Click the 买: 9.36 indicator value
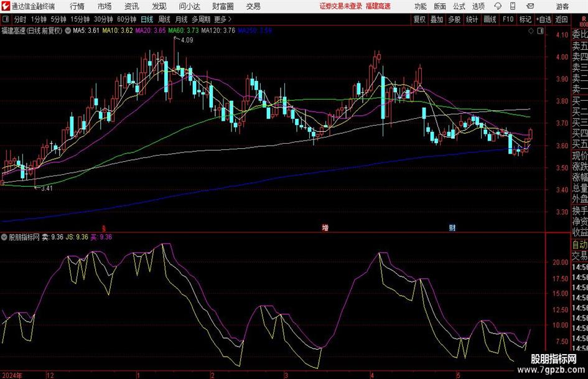Image resolution: width=588 pixels, height=379 pixels. 101,237
